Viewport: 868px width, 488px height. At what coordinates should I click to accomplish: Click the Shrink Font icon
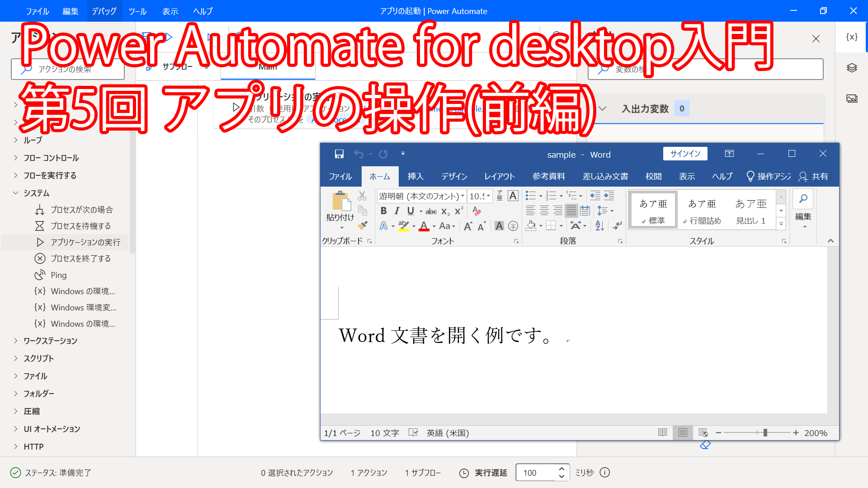tap(481, 226)
